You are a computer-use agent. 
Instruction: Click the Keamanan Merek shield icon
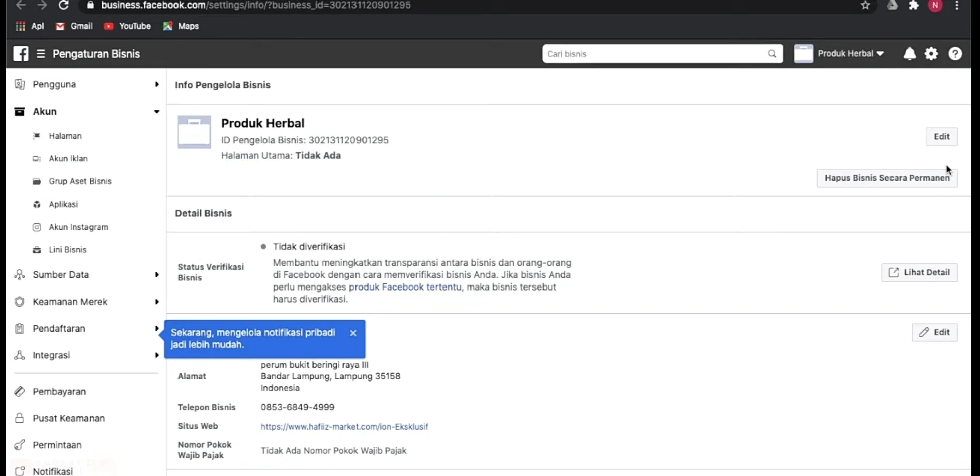pos(20,302)
